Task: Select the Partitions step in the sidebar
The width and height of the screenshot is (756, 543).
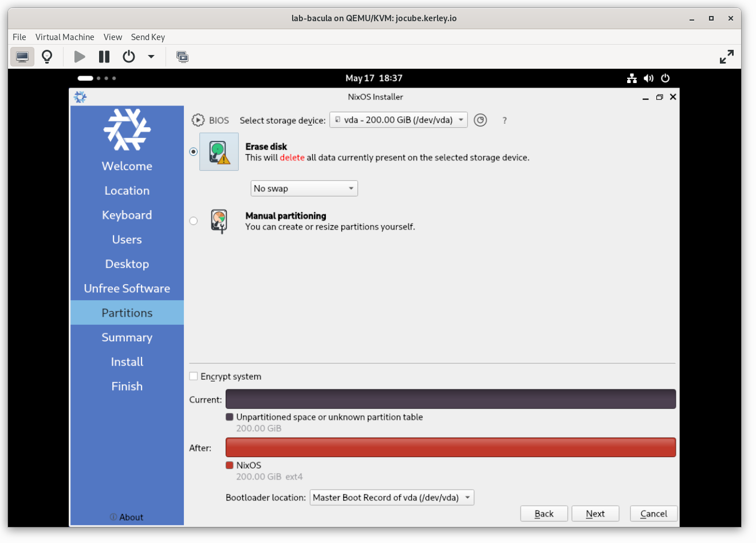Action: pos(127,313)
